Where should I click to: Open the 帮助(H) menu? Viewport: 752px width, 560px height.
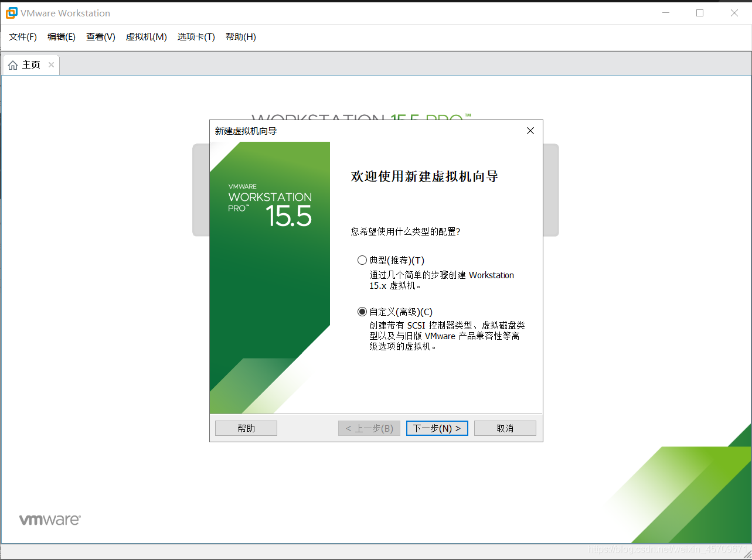tap(240, 36)
